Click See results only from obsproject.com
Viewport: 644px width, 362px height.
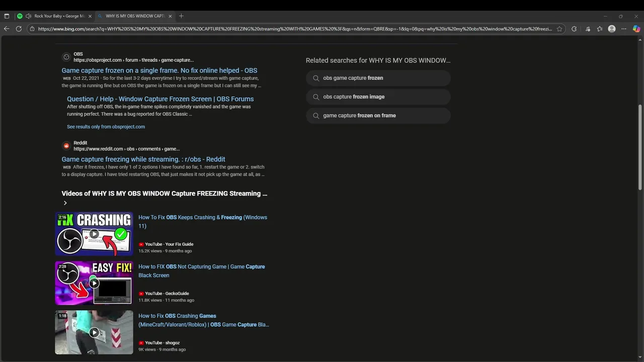tap(106, 127)
